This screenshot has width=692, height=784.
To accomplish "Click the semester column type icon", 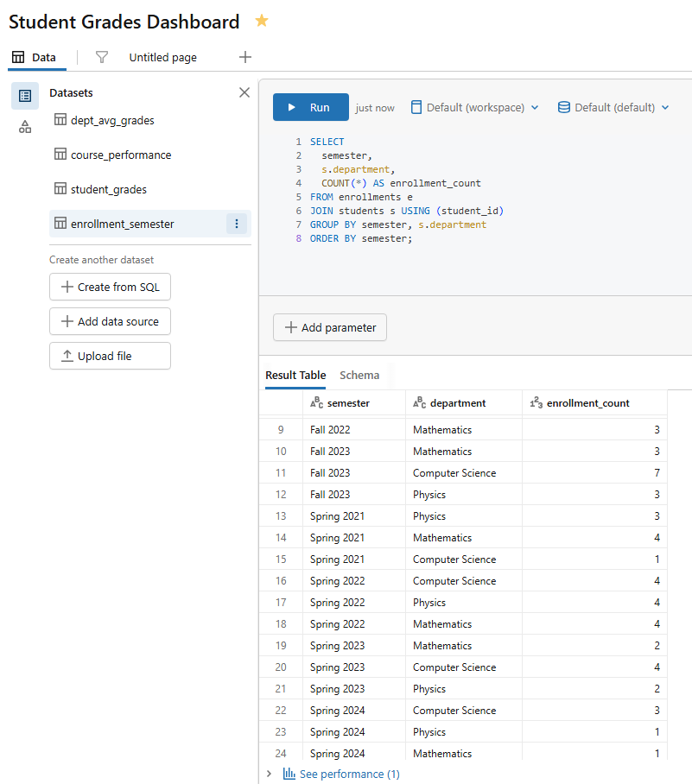I will click(317, 402).
